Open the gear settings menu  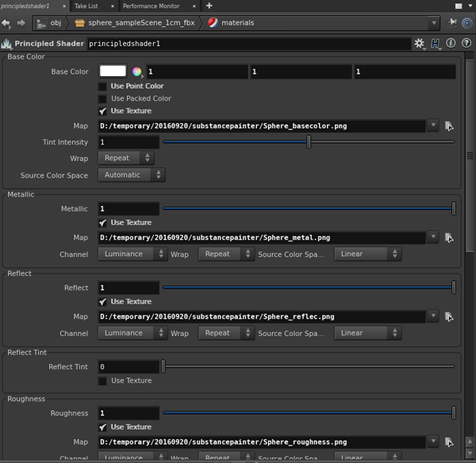coord(420,44)
